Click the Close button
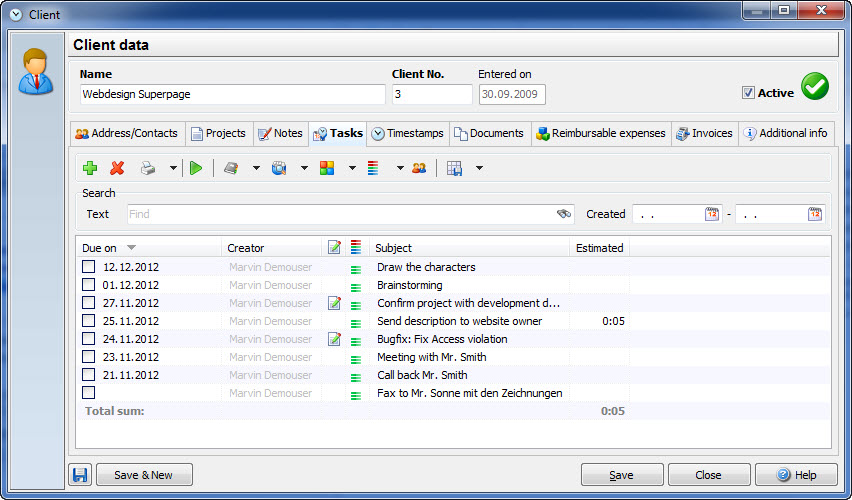This screenshot has height=500, width=852. (709, 474)
